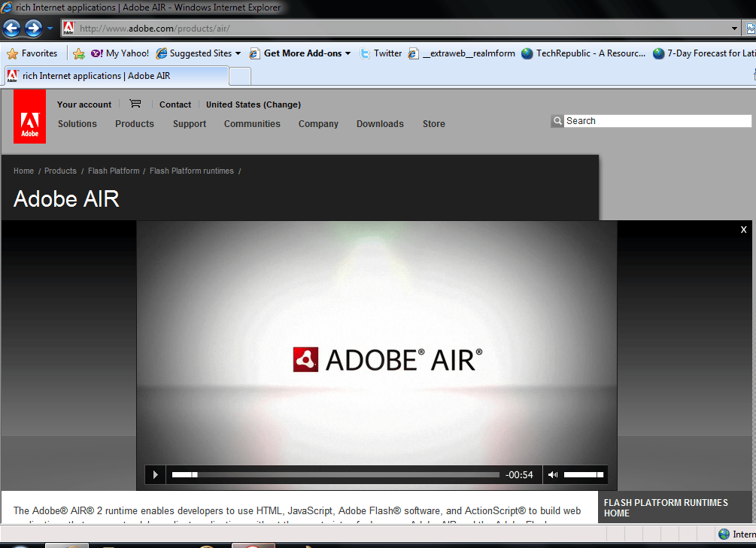The height and width of the screenshot is (548, 756).
Task: Open the Store menu
Action: coord(434,124)
